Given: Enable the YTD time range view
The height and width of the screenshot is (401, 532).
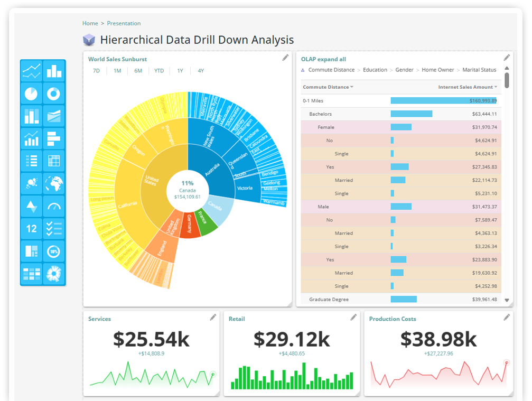Looking at the screenshot, I should [x=158, y=70].
